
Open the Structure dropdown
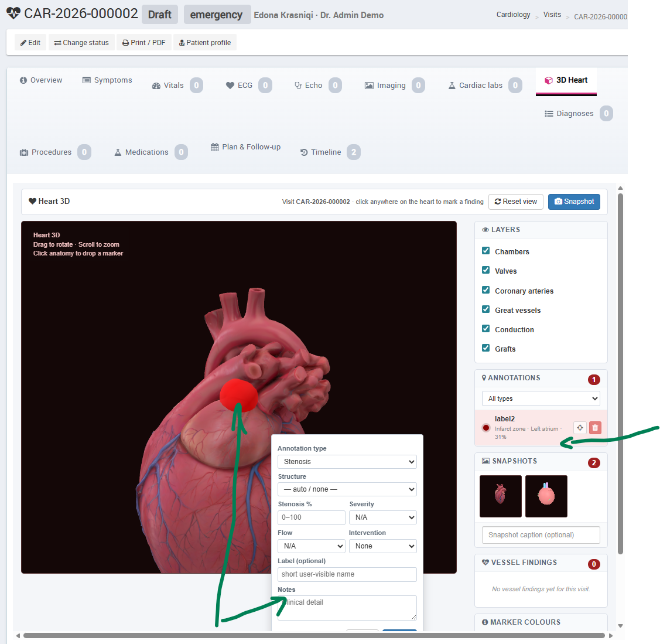click(347, 489)
